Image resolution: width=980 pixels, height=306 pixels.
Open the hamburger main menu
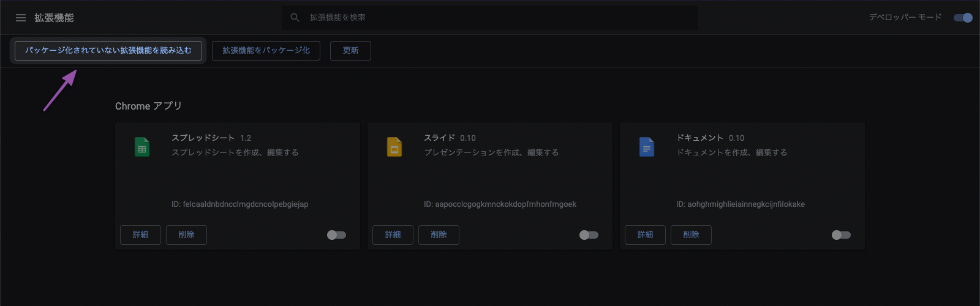(x=21, y=18)
